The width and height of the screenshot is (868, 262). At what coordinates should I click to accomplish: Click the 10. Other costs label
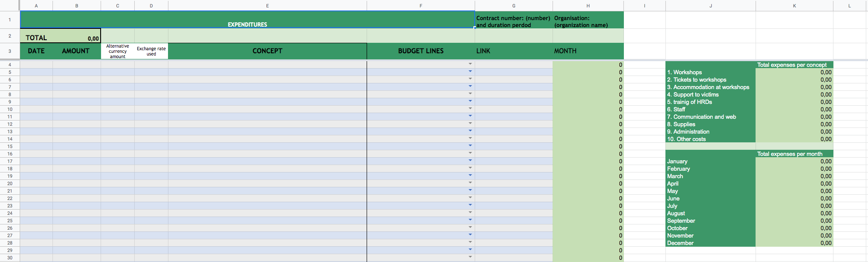pyautogui.click(x=686, y=139)
